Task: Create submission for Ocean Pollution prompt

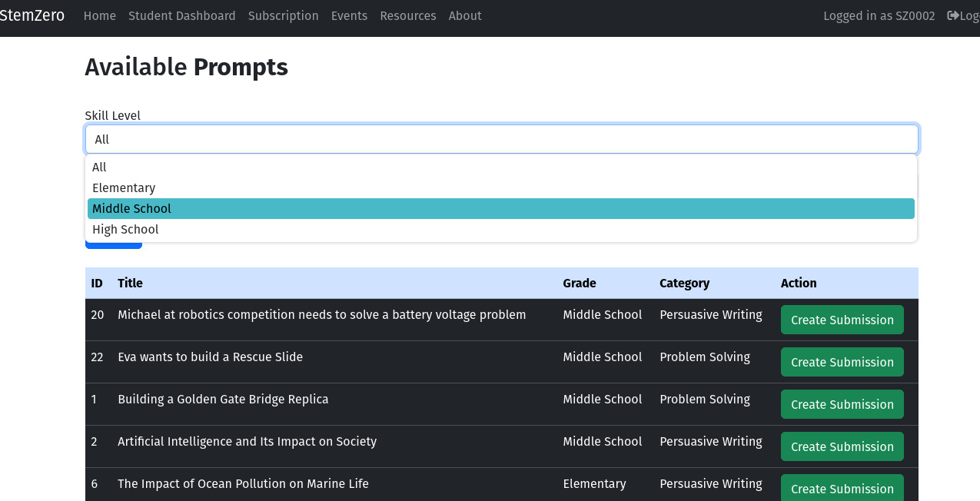Action: point(842,488)
